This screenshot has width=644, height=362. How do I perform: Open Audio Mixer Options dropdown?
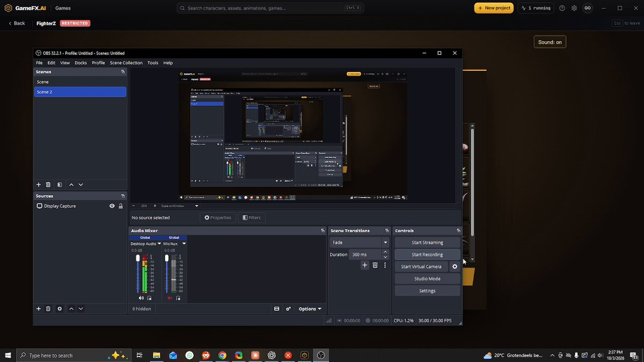[310, 309]
